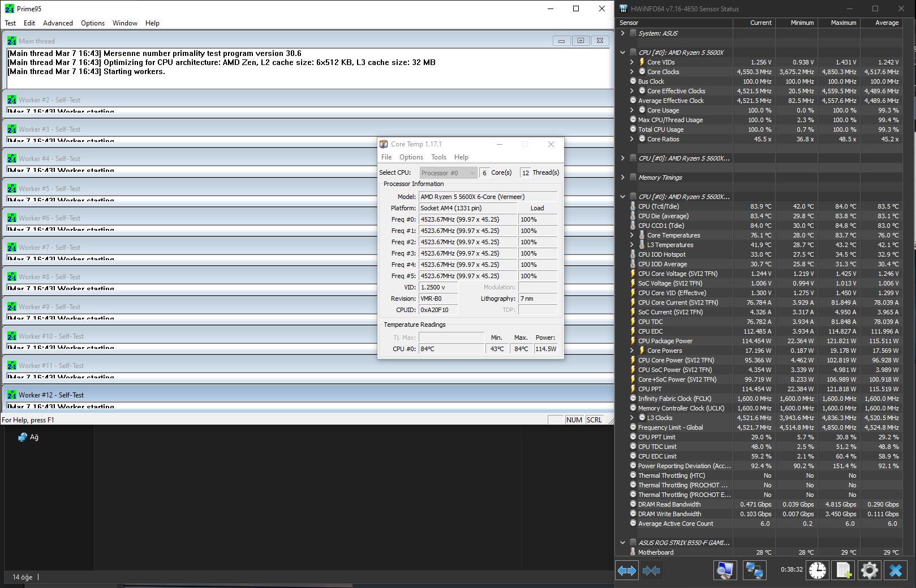Screen dimensions: 916x588
Task: Click the clock icon in HWiNFO toolbar
Action: pos(817,570)
